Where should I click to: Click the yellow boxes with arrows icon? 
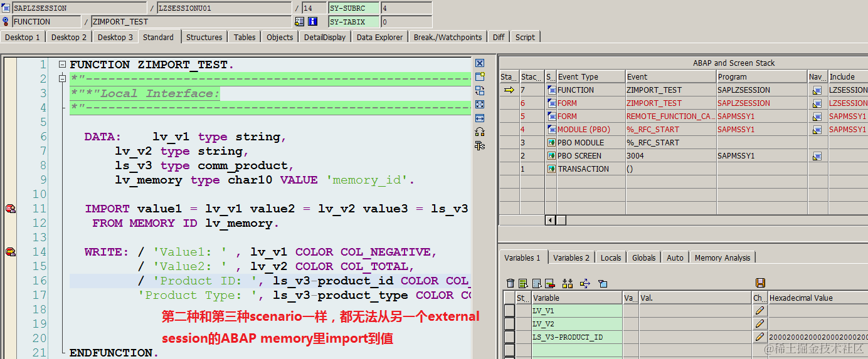coord(568,283)
